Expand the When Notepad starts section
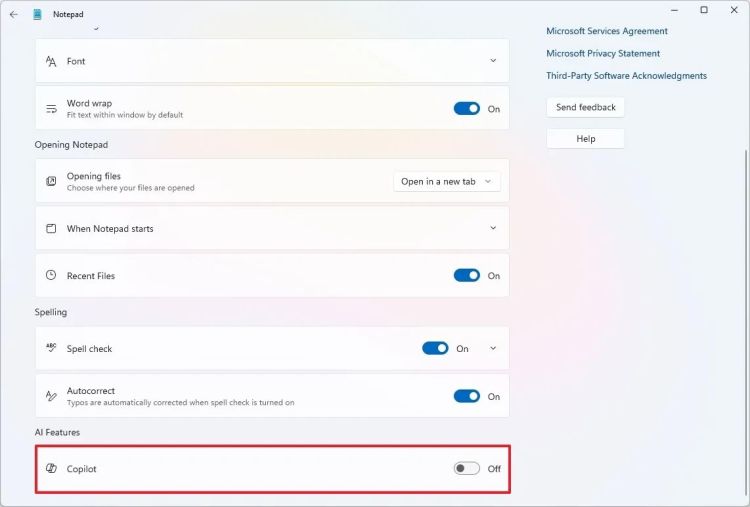This screenshot has height=507, width=750. tap(493, 228)
